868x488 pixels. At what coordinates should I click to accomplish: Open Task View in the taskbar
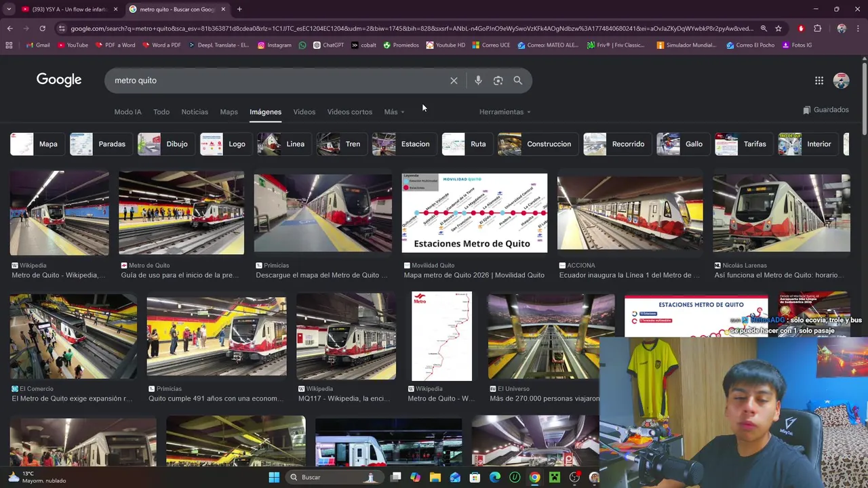395,477
